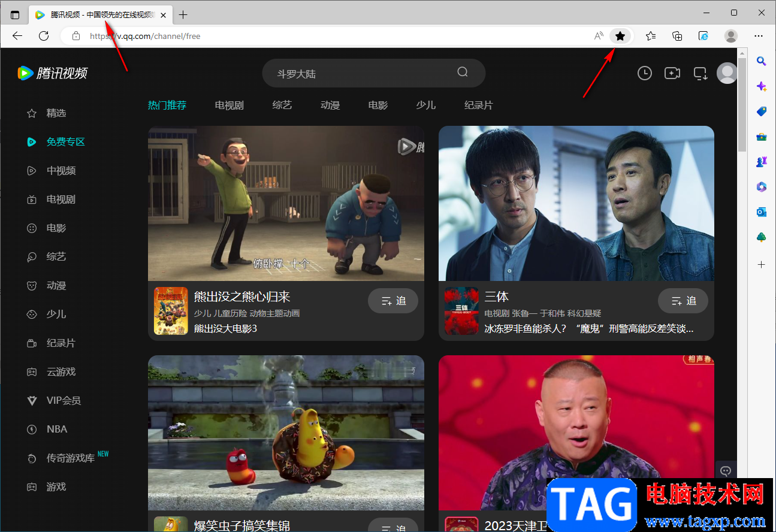This screenshot has height=532, width=776.
Task: Open the tab actions menu icon
Action: pyautogui.click(x=15, y=15)
